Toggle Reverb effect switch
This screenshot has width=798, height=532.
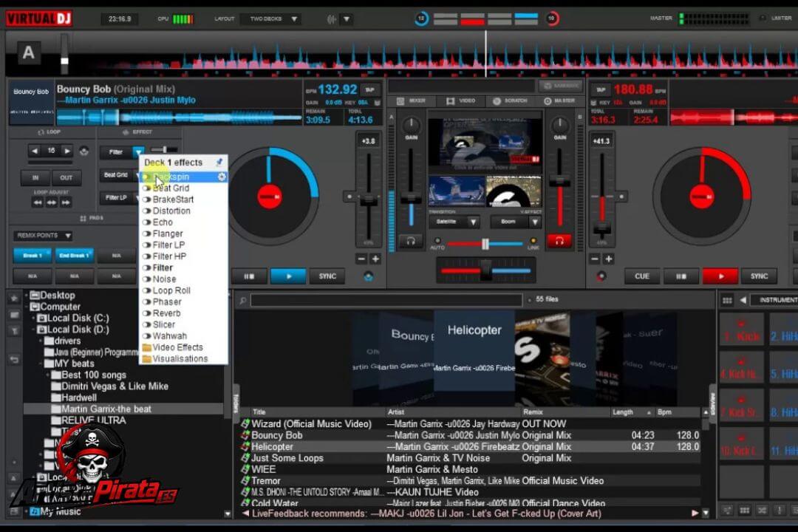pyautogui.click(x=146, y=313)
